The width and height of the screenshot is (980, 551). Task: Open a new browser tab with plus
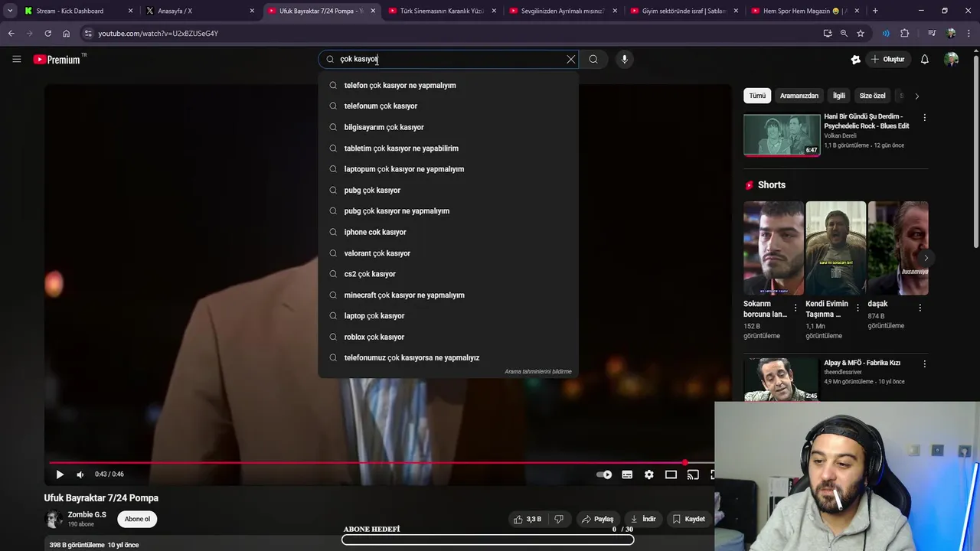[x=875, y=11]
